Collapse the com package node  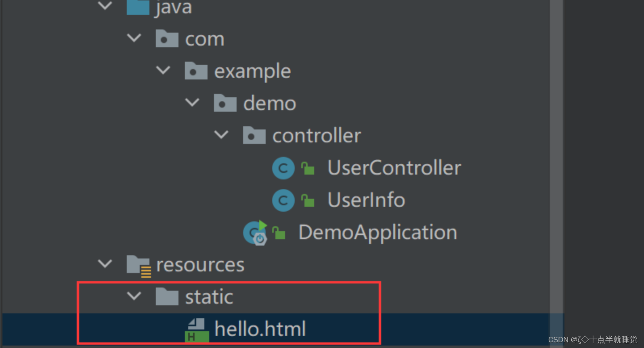pos(134,38)
